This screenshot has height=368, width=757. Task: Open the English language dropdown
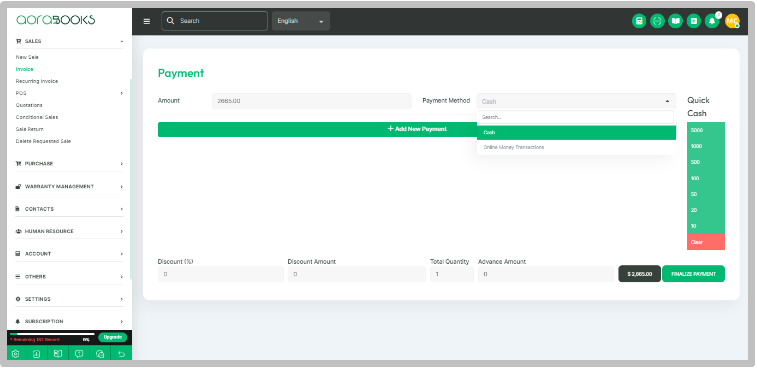point(301,21)
